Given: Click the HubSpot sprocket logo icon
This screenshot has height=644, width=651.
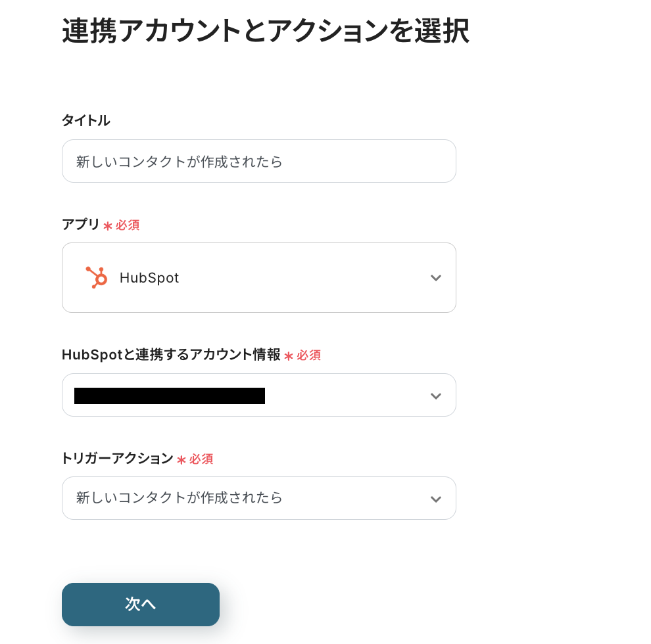Looking at the screenshot, I should coord(96,277).
